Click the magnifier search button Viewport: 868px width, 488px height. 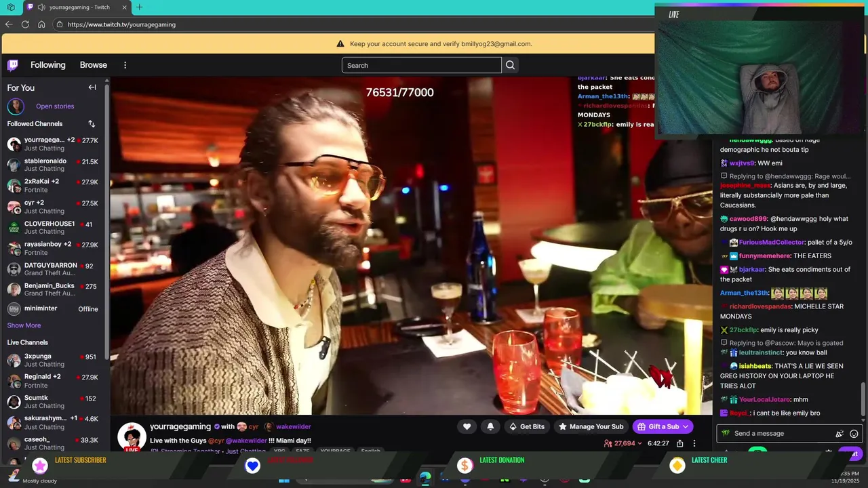pyautogui.click(x=511, y=65)
